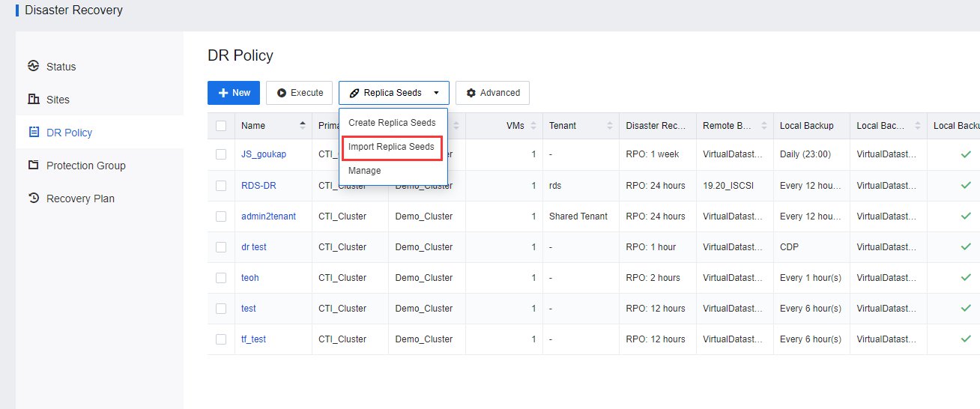Viewport: 980px width, 409px height.
Task: Click the Advanced gear icon
Action: pos(471,93)
